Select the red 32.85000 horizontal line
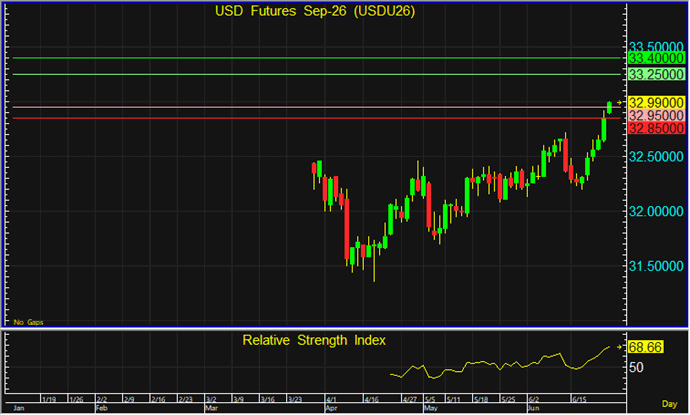 coord(317,118)
